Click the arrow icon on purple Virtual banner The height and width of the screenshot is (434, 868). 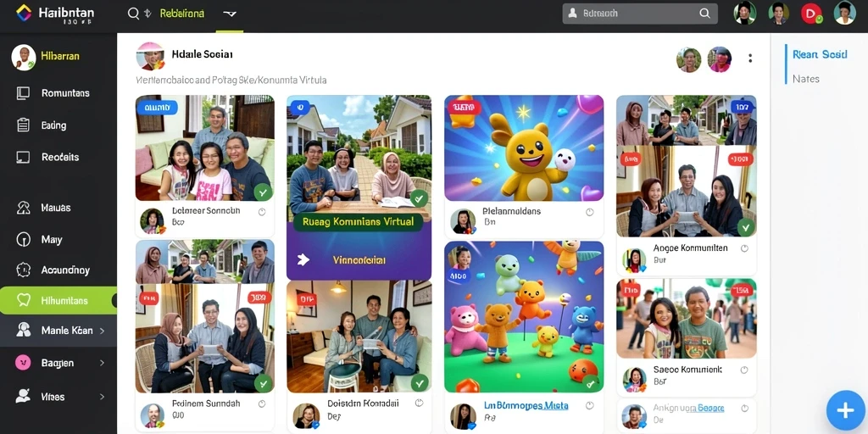pos(303,259)
